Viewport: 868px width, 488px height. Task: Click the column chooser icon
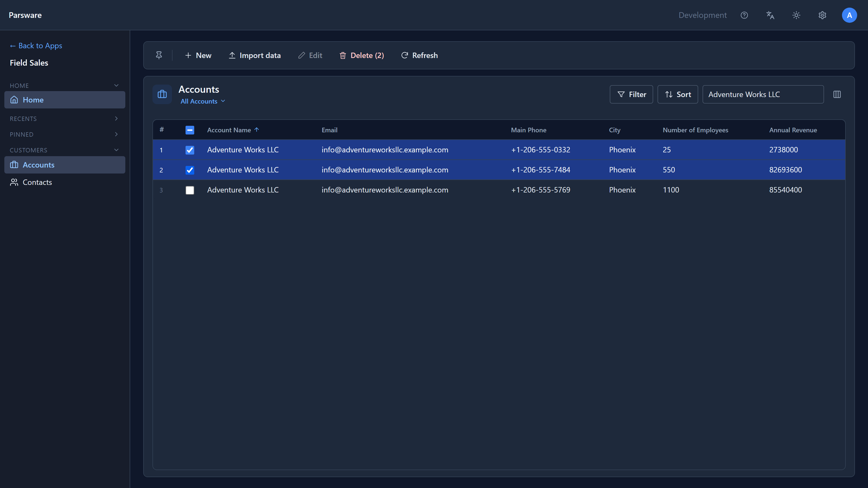click(837, 94)
